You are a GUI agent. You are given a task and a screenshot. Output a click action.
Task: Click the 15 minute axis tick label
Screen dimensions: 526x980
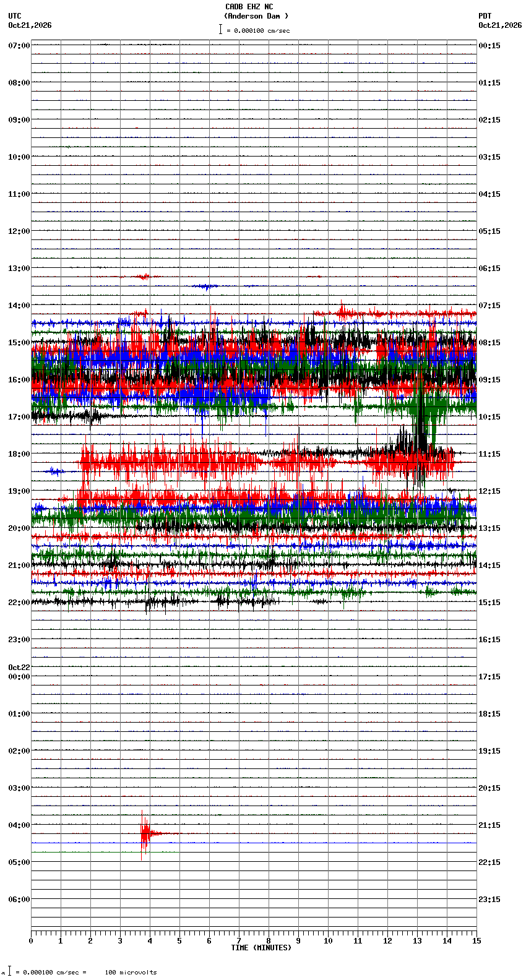tap(476, 941)
